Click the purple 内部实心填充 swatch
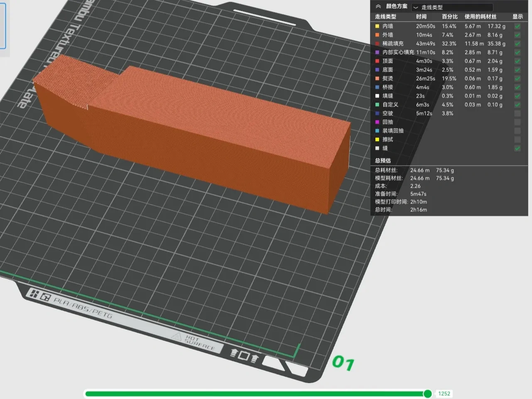The image size is (532, 399). click(377, 52)
